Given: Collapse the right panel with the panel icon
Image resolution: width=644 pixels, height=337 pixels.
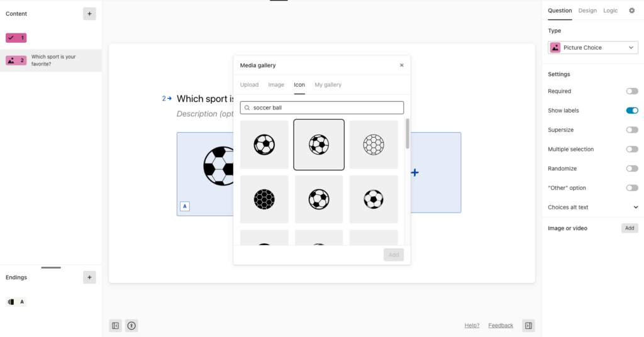Looking at the screenshot, I should coord(528,326).
